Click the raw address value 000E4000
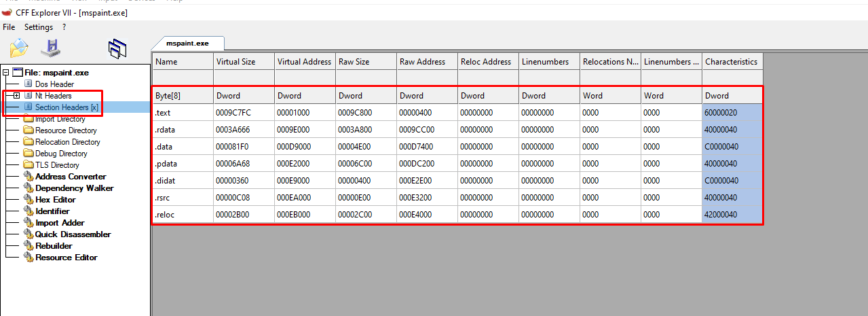 click(427, 214)
